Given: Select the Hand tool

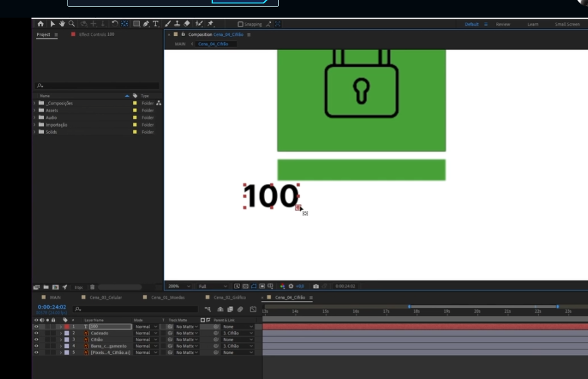Looking at the screenshot, I should tap(62, 24).
